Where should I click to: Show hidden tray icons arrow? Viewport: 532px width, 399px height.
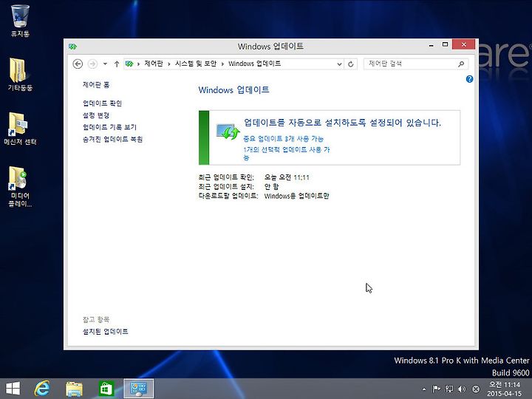click(424, 389)
